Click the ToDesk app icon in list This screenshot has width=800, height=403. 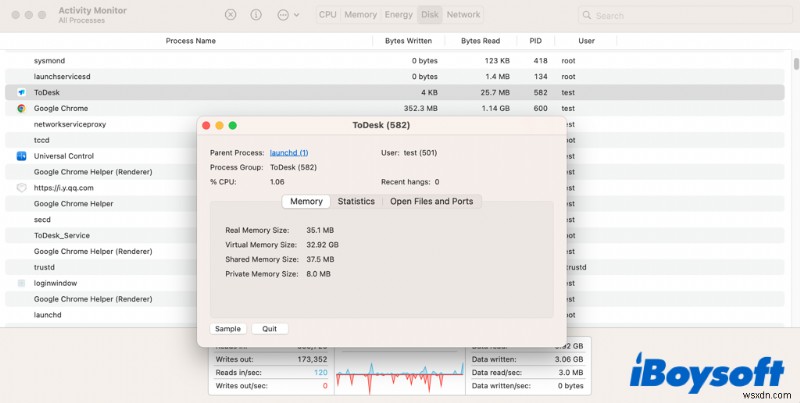point(21,92)
